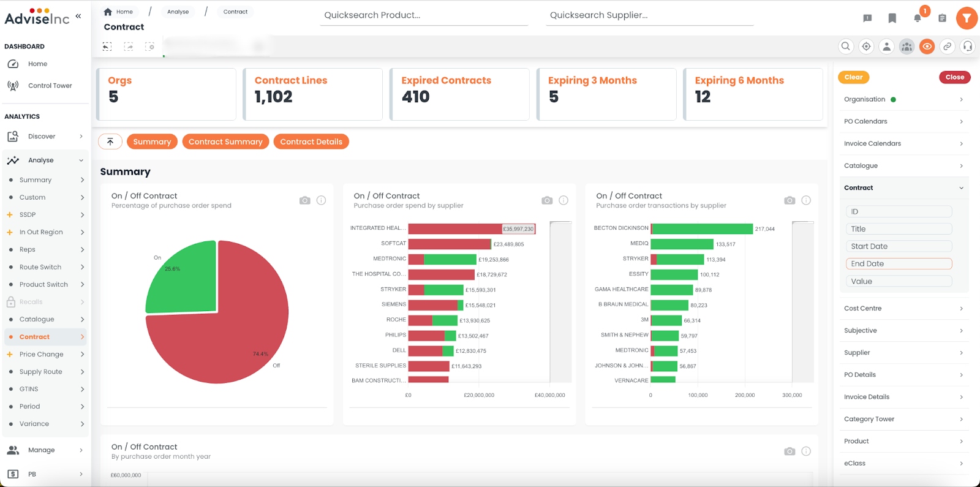The image size is (980, 487).
Task: Click the Quicksearch Supplier field
Action: point(650,15)
